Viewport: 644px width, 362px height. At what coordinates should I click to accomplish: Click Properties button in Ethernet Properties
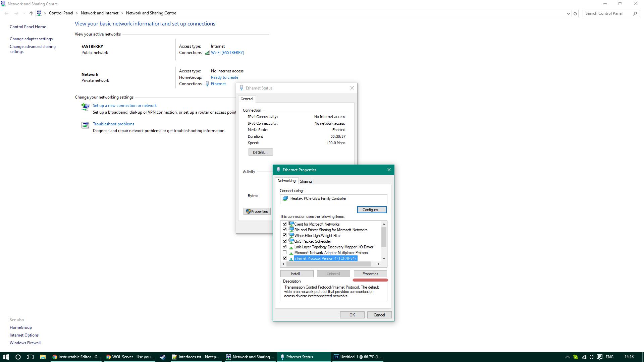click(370, 274)
